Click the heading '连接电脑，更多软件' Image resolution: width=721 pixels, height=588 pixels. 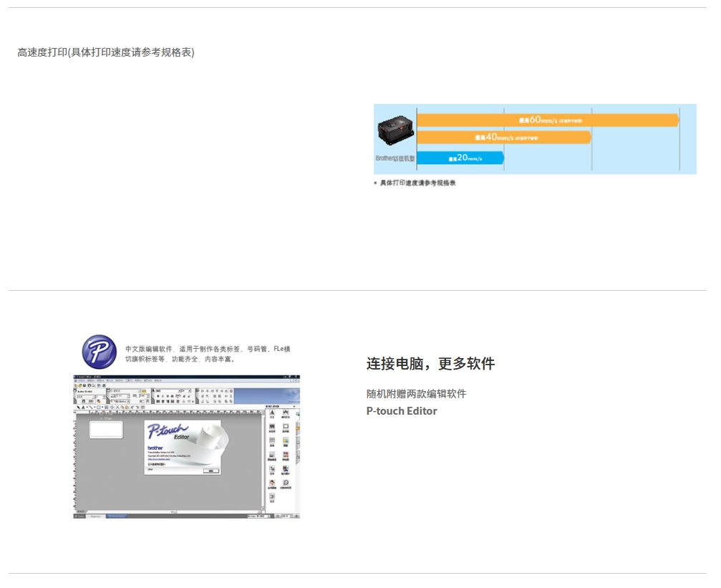[430, 364]
